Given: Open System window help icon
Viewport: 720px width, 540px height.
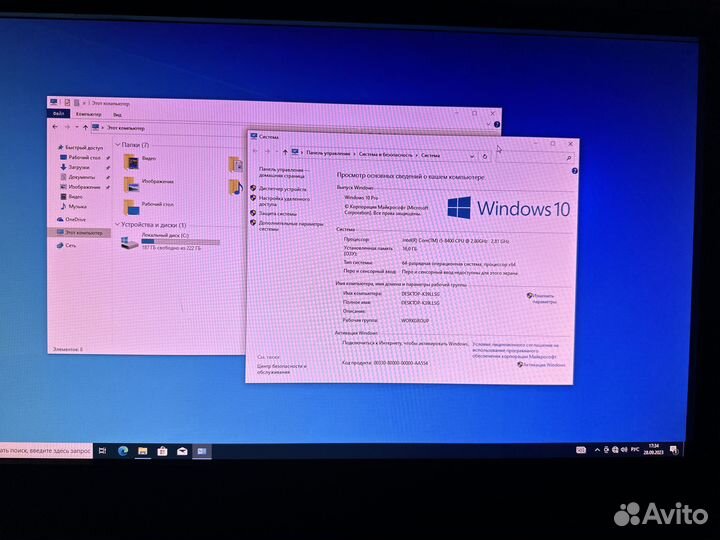Looking at the screenshot, I should click(x=574, y=171).
